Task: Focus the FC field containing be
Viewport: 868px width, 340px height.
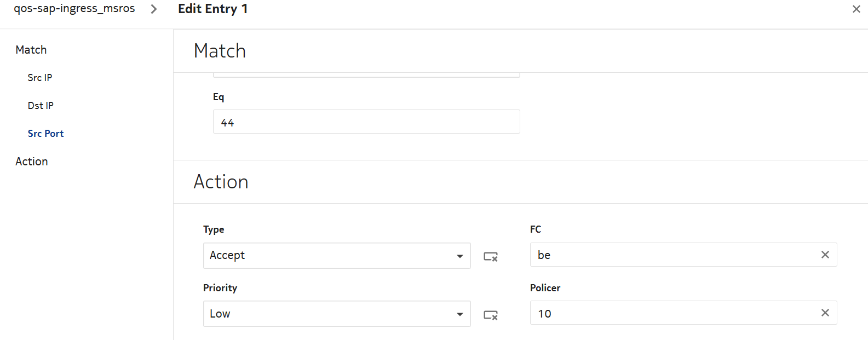Action: pyautogui.click(x=674, y=255)
